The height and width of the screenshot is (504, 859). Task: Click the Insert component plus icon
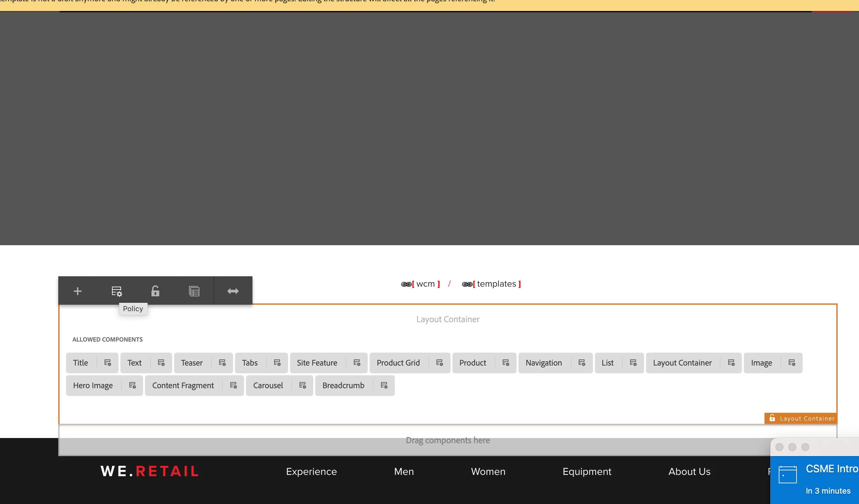(x=77, y=291)
